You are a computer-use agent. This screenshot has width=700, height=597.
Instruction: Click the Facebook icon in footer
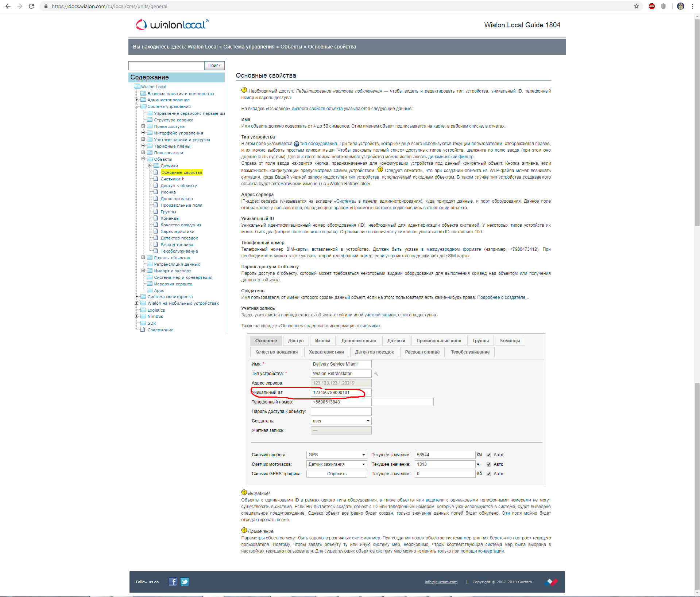(x=173, y=582)
